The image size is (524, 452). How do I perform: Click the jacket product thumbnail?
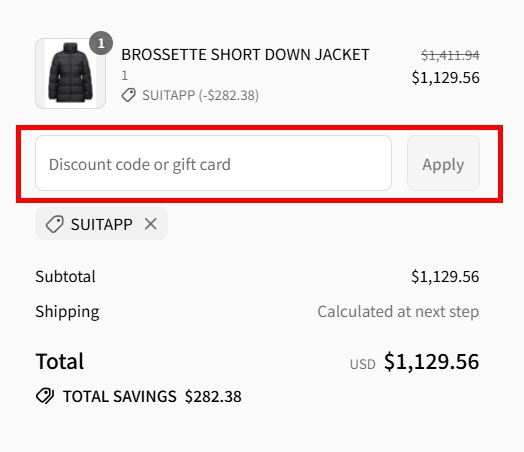pyautogui.click(x=71, y=73)
